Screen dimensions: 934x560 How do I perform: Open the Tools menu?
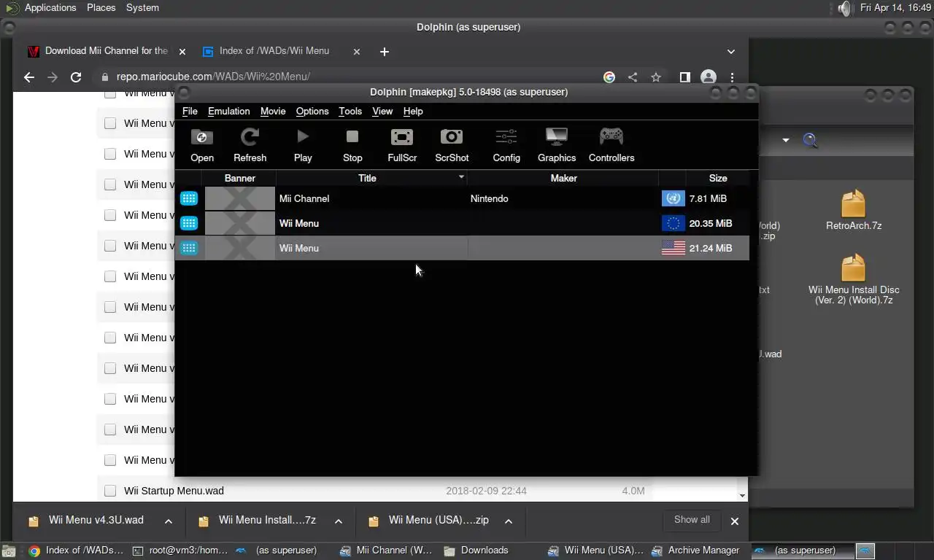coord(350,111)
